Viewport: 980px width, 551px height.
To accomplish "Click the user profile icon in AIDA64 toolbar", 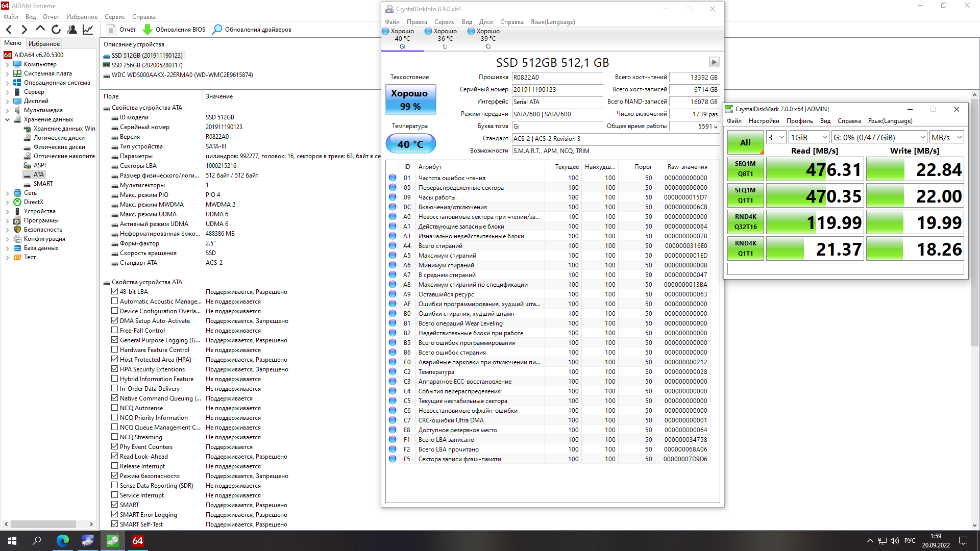I will tap(72, 30).
